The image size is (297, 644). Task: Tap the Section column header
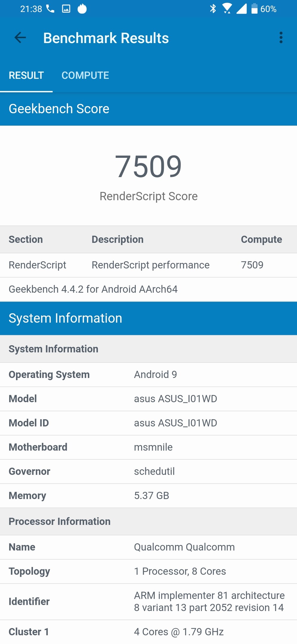26,240
